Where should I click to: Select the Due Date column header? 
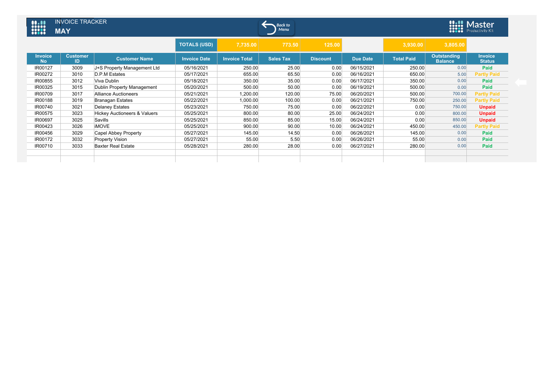tap(363, 59)
